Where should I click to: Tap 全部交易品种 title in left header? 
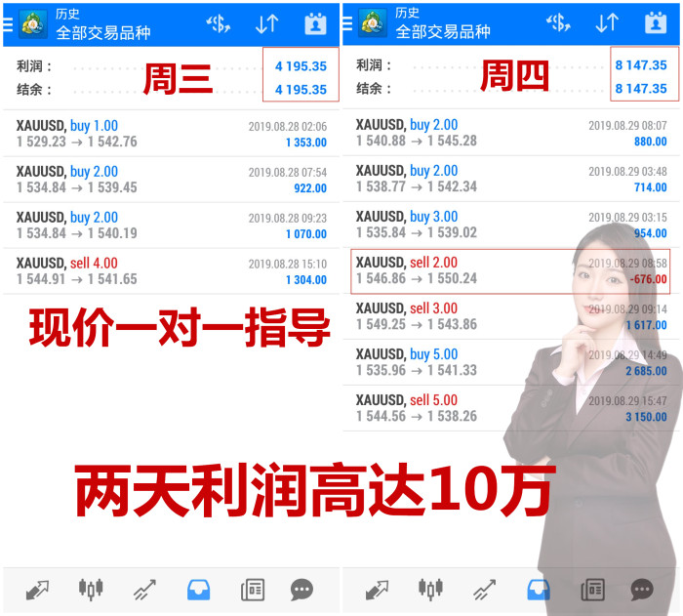click(103, 32)
